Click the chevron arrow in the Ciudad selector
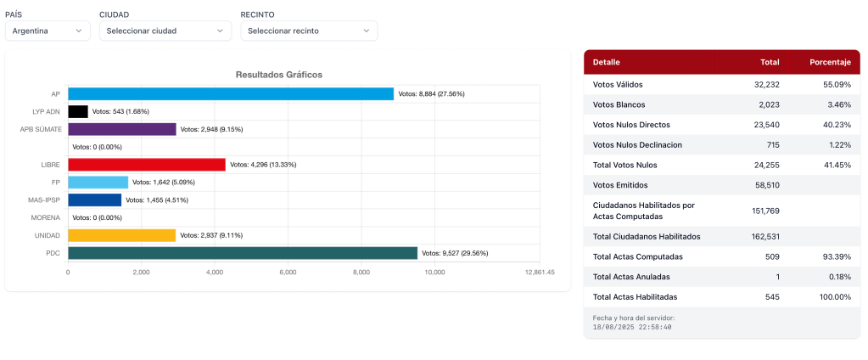Image resolution: width=868 pixels, height=360 pixels. (x=221, y=31)
